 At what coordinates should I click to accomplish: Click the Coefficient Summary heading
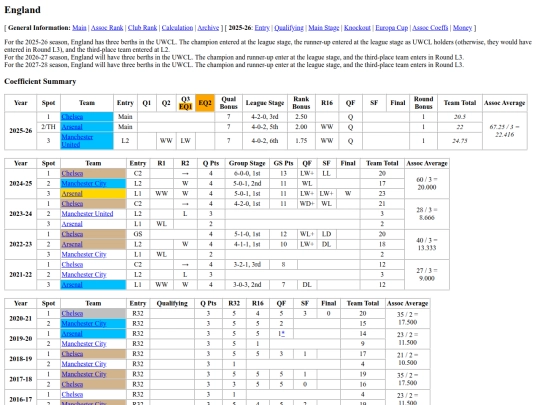[x=40, y=82]
